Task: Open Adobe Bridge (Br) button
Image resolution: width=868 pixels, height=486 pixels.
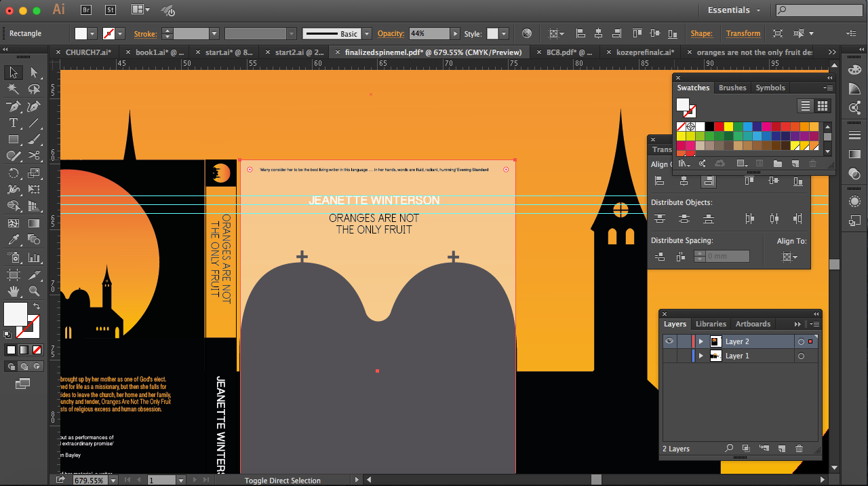Action: coord(86,10)
